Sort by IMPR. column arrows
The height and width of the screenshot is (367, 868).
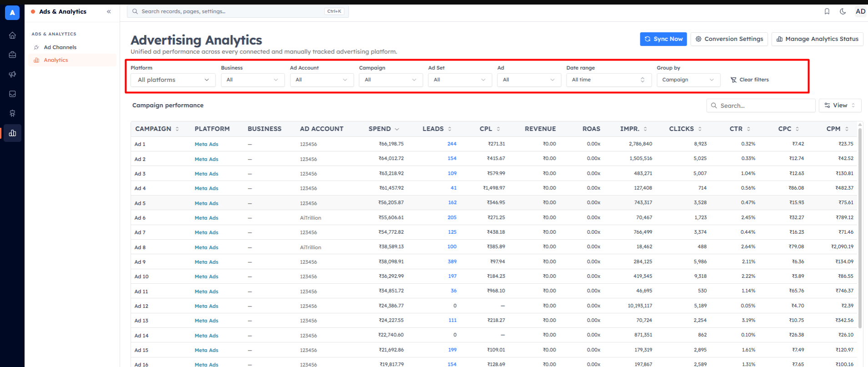645,129
